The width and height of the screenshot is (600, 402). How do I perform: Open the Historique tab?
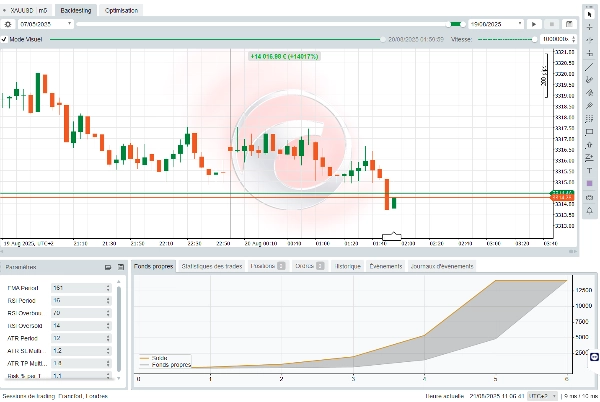[348, 266]
